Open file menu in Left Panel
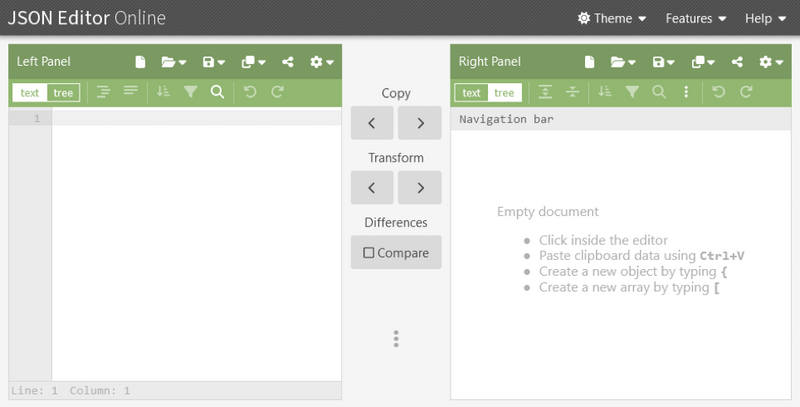The width and height of the screenshot is (800, 407). pos(173,62)
